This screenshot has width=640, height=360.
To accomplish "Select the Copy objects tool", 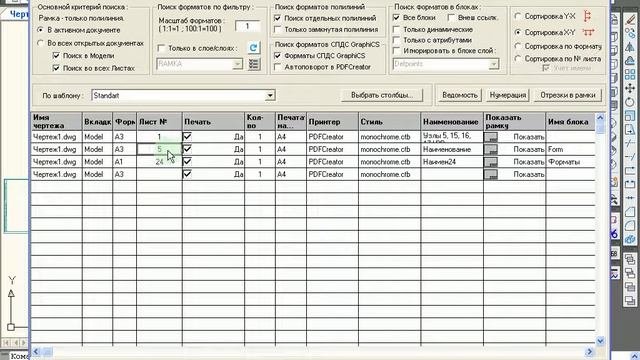I will coord(630,33).
